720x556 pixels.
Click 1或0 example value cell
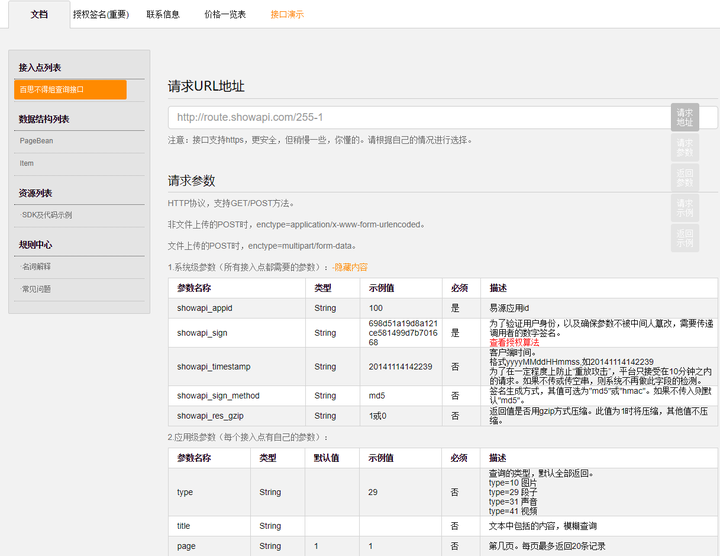pos(401,416)
